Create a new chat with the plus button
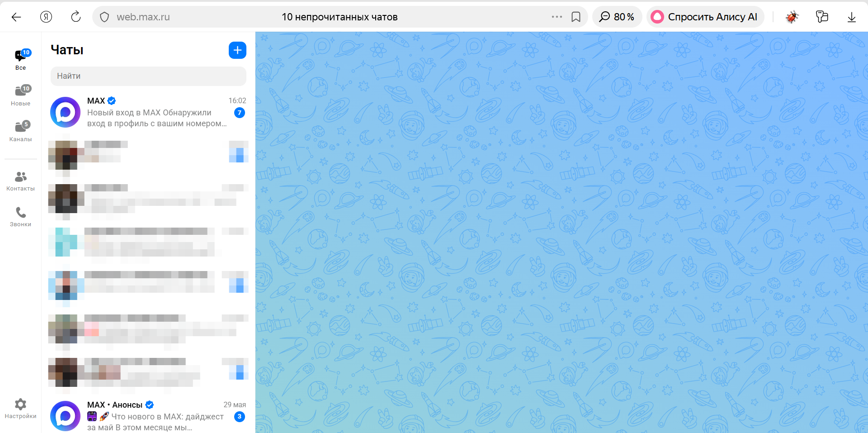The width and height of the screenshot is (868, 433). click(237, 50)
